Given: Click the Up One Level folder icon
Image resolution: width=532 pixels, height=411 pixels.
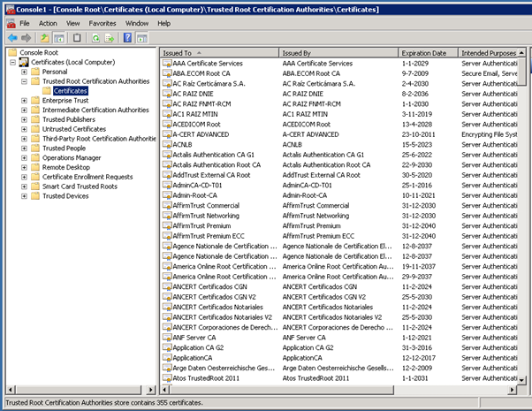Looking at the screenshot, I should point(43,39).
